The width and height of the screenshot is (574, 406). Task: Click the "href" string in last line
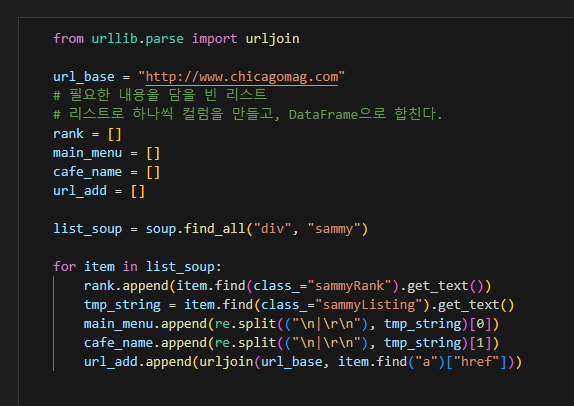pyautogui.click(x=476, y=362)
